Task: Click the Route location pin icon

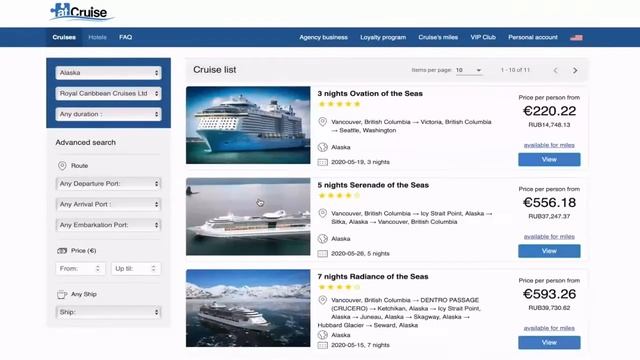Action: point(62,166)
